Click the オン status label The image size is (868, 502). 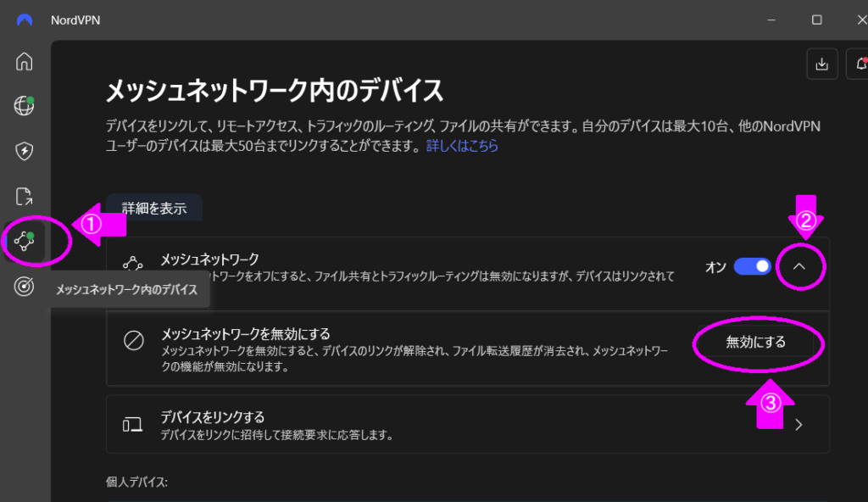[715, 267]
